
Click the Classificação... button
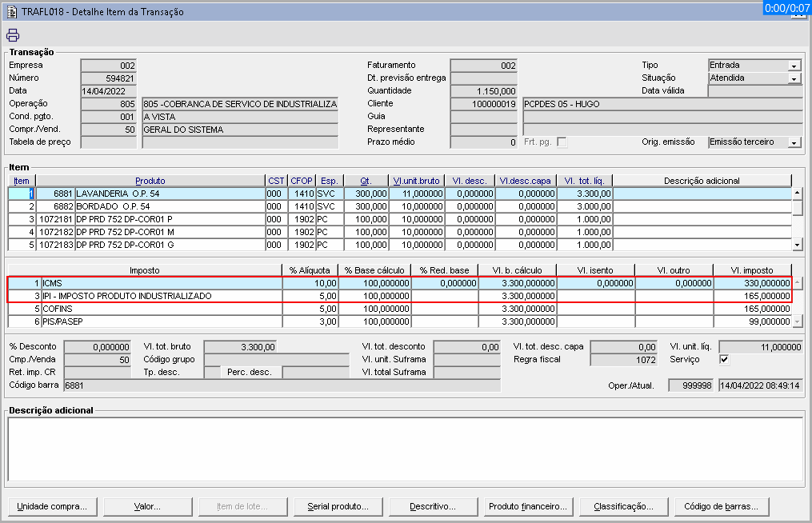pos(623,506)
